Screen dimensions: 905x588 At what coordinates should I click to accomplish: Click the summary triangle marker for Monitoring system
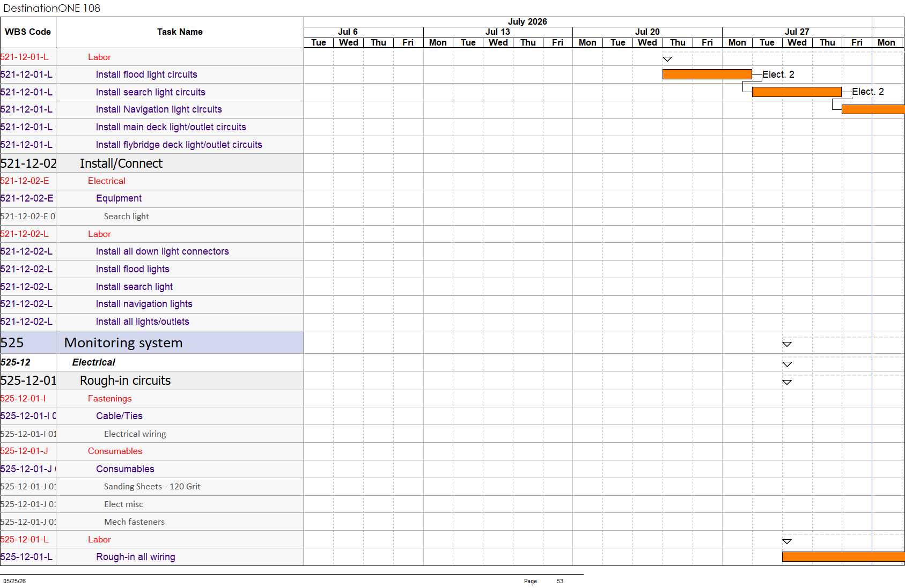pos(787,344)
